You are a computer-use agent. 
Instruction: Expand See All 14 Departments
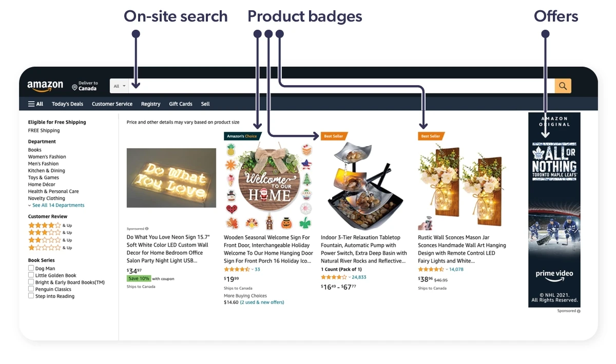pos(56,205)
